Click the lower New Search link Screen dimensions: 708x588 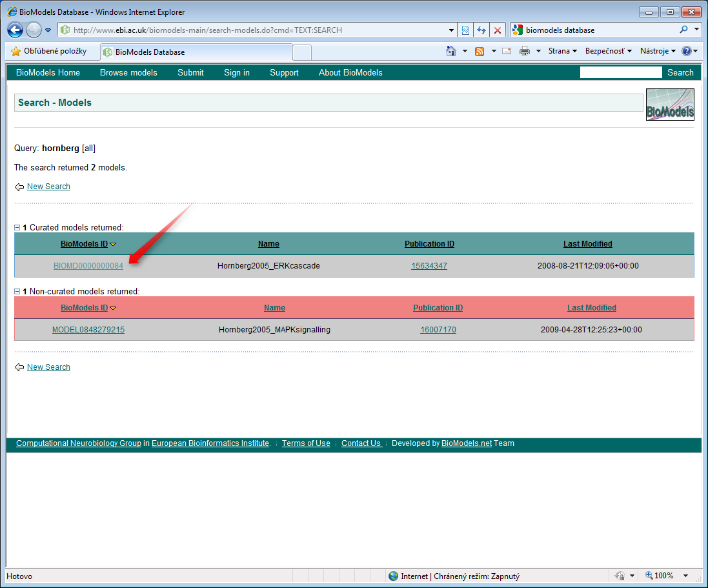(49, 367)
